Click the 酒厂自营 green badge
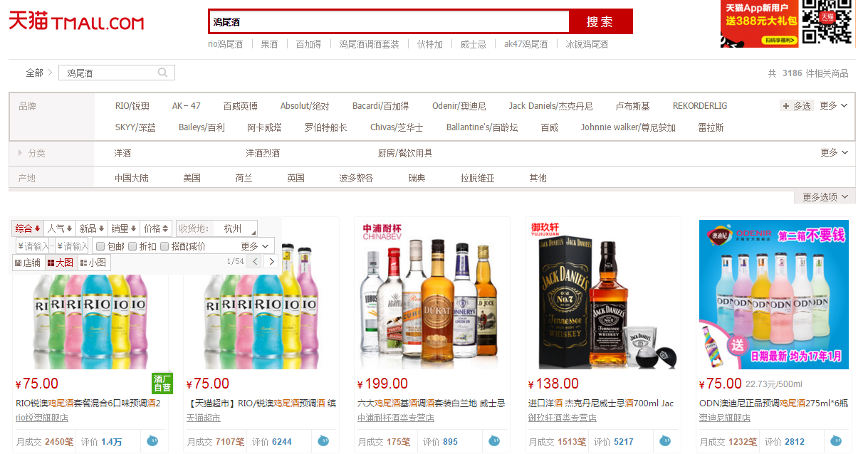The image size is (868, 454). pyautogui.click(x=162, y=384)
